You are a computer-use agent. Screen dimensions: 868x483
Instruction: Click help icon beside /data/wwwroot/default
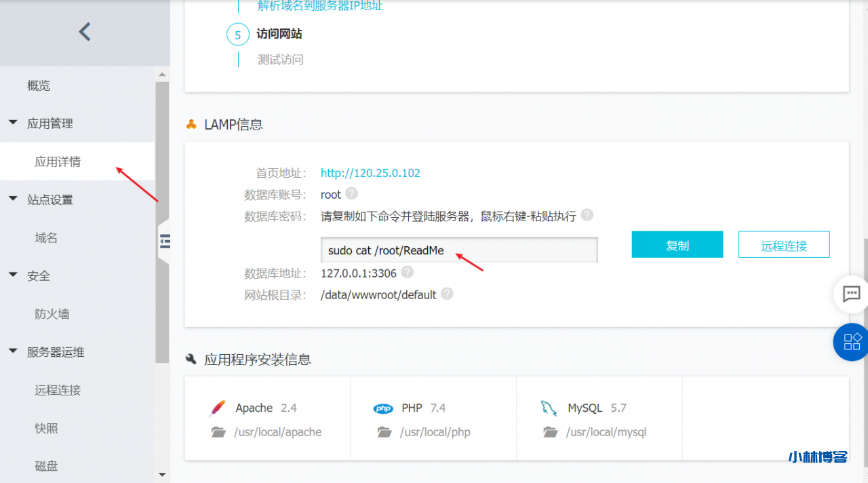coord(447,294)
